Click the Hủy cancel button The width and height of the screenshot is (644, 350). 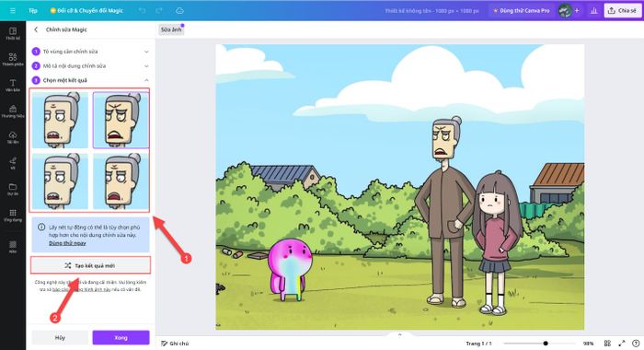tap(60, 338)
